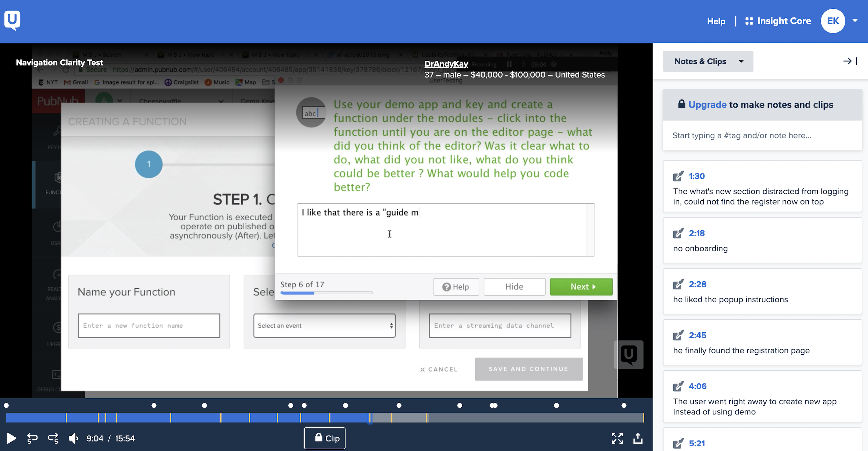This screenshot has height=451, width=868.
Task: Click the task answer text box
Action: coord(446,230)
